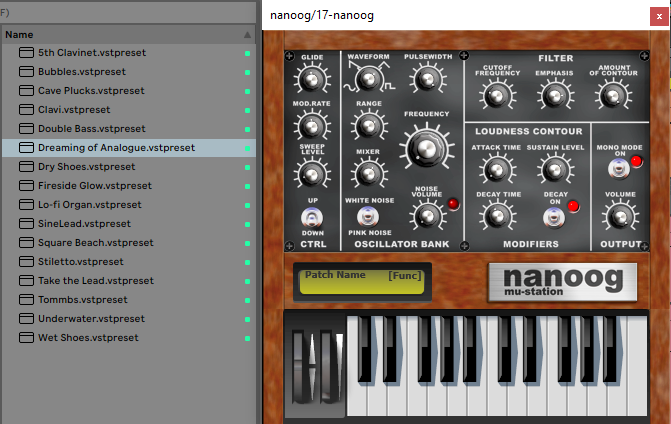
Task: Click the Glide knob
Action: [x=312, y=79]
